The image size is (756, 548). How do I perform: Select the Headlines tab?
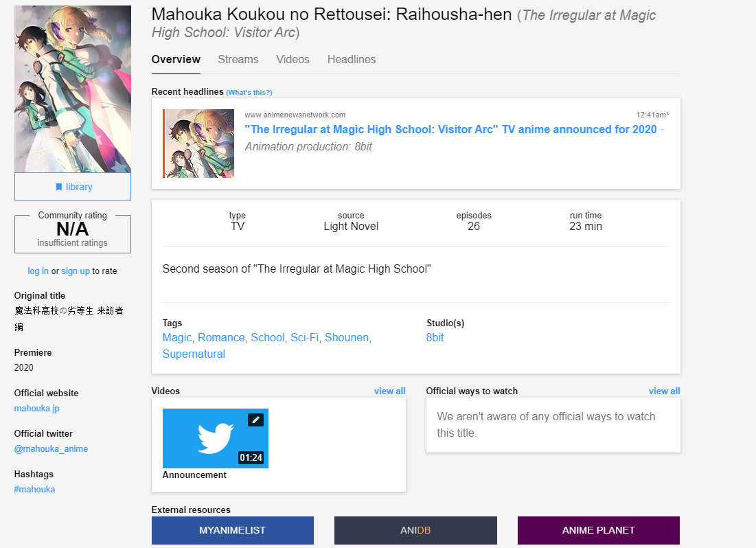coord(352,60)
